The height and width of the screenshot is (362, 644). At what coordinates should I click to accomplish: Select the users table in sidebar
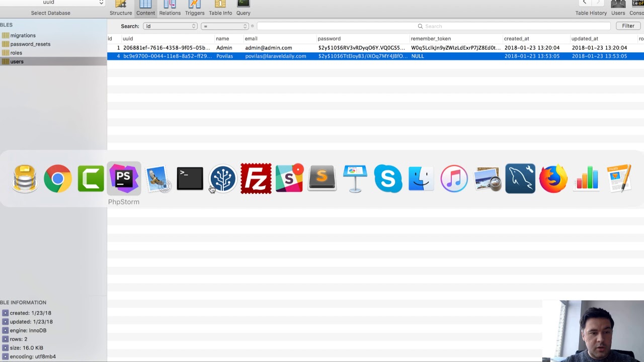tap(17, 61)
